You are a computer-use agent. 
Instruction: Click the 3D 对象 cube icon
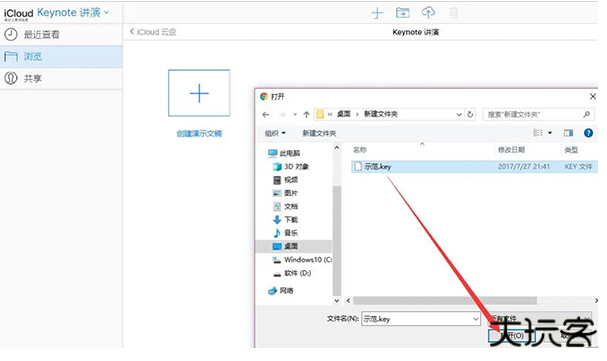click(x=277, y=167)
